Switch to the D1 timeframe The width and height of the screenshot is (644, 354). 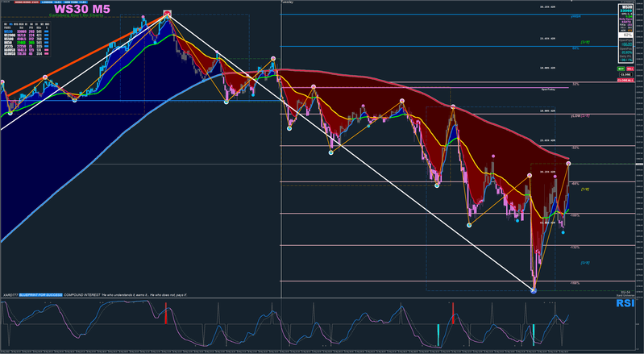pyautogui.click(x=36, y=24)
